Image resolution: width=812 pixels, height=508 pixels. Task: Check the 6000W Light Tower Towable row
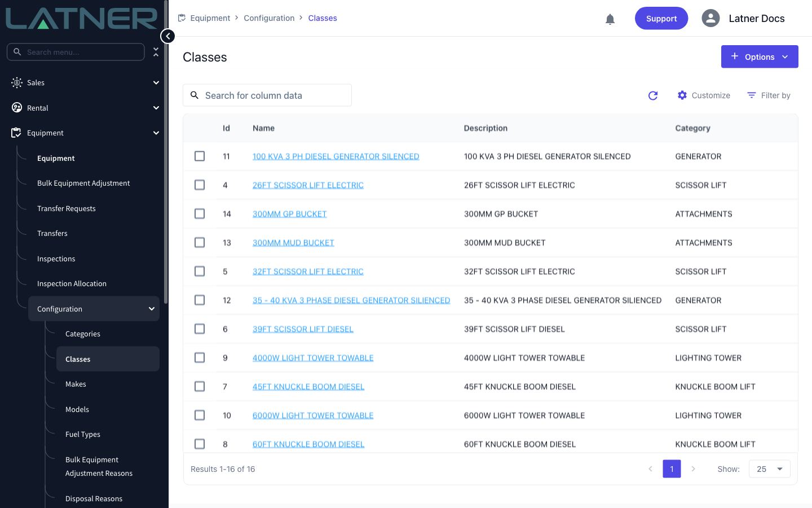tap(200, 415)
